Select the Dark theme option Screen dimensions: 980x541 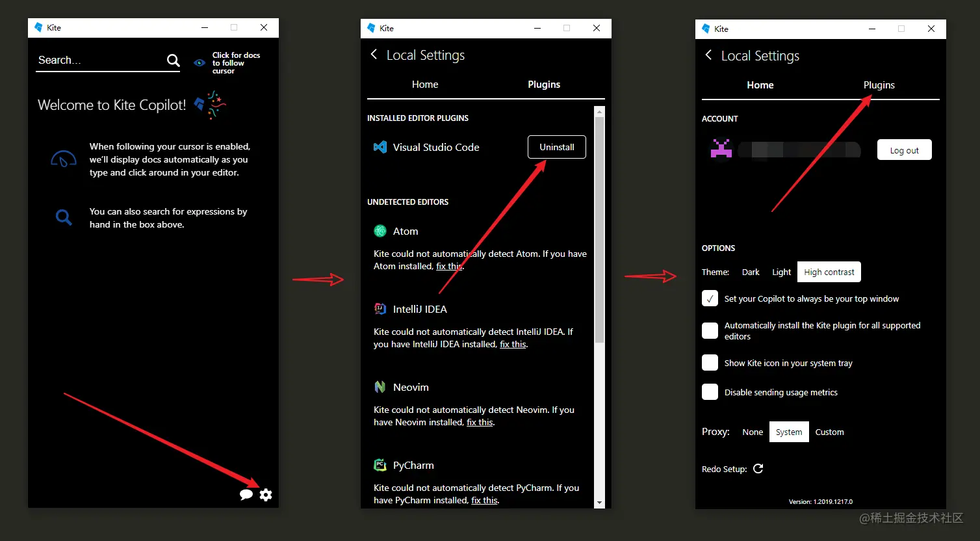(x=751, y=272)
